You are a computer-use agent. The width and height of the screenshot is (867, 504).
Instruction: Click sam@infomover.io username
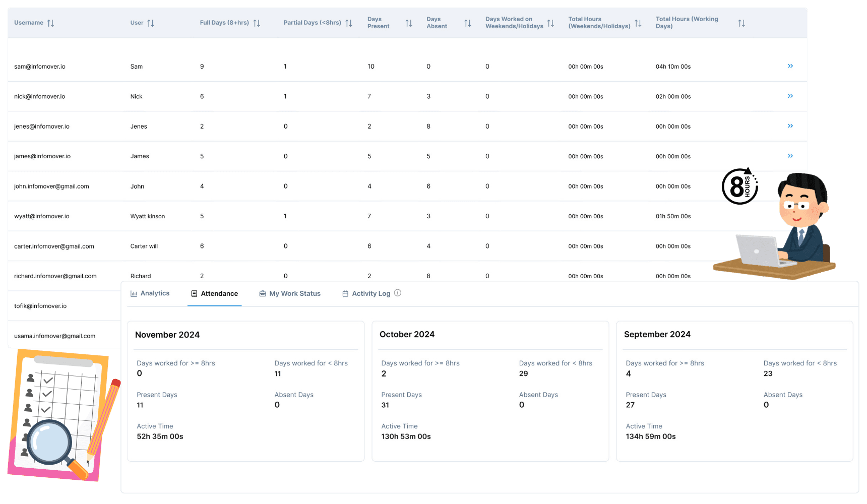click(x=40, y=67)
